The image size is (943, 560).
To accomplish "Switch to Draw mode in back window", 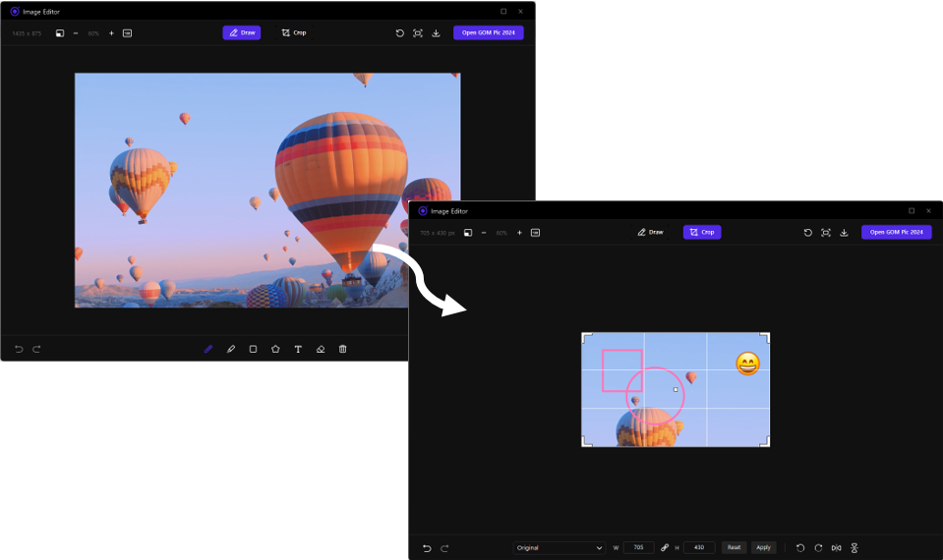I will click(241, 32).
